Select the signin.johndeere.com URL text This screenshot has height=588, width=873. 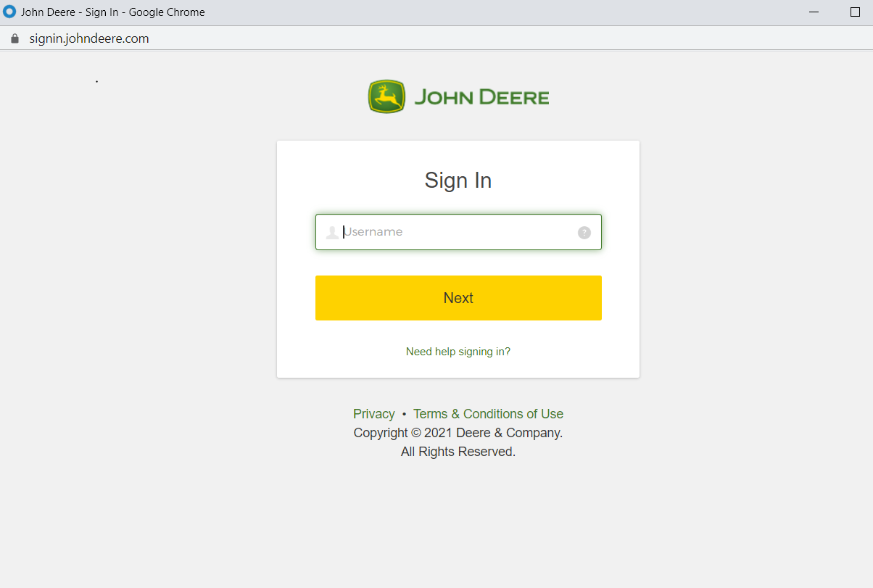click(x=89, y=38)
